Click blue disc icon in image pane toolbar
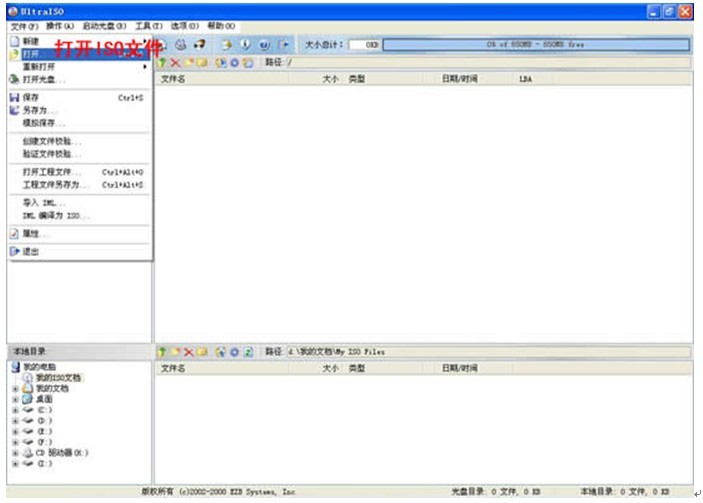 coord(234,63)
